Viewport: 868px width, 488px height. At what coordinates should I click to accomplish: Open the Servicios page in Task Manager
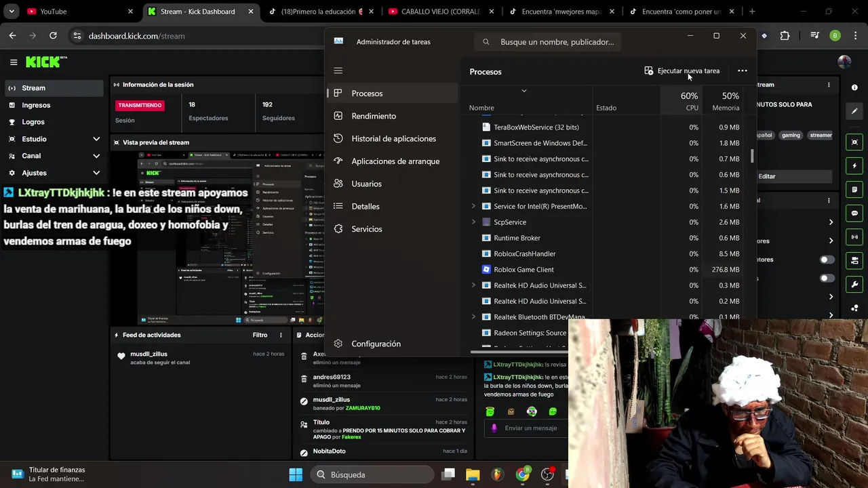coord(393,229)
